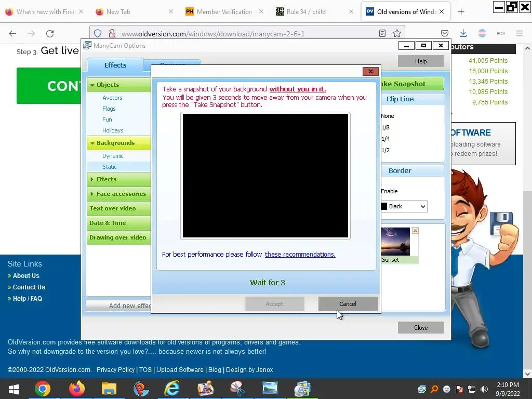The width and height of the screenshot is (532, 399).
Task: Select Flags under Objects
Action: [109, 109]
